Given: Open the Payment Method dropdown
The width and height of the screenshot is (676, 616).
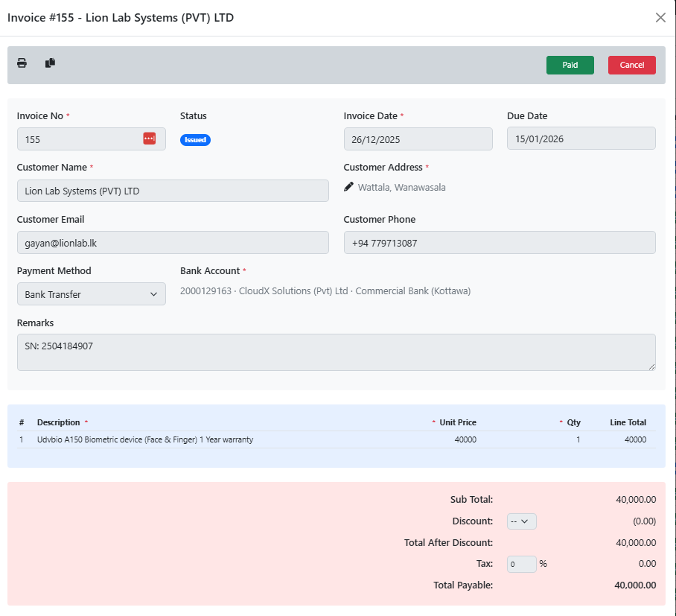Looking at the screenshot, I should (x=91, y=293).
